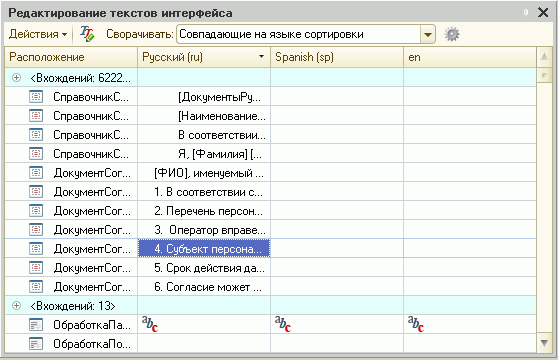Click the Spanish (sp) column header
Viewport: 558px width, 360px height.
(337, 57)
